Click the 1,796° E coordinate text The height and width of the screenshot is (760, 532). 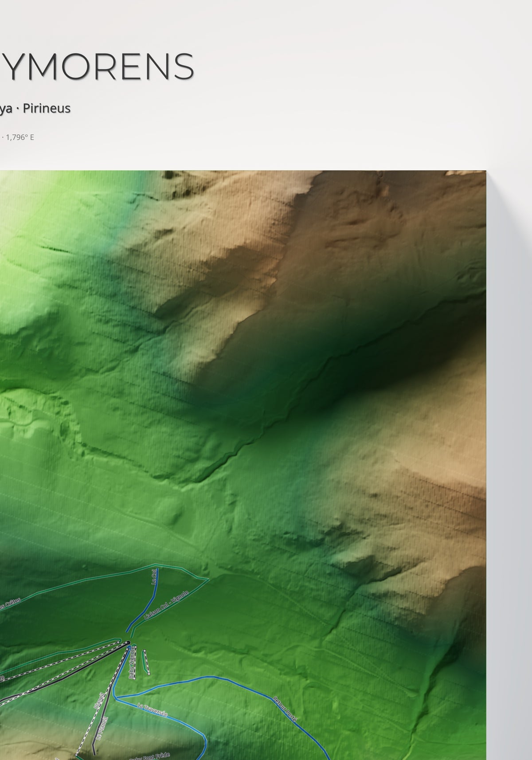(x=20, y=137)
